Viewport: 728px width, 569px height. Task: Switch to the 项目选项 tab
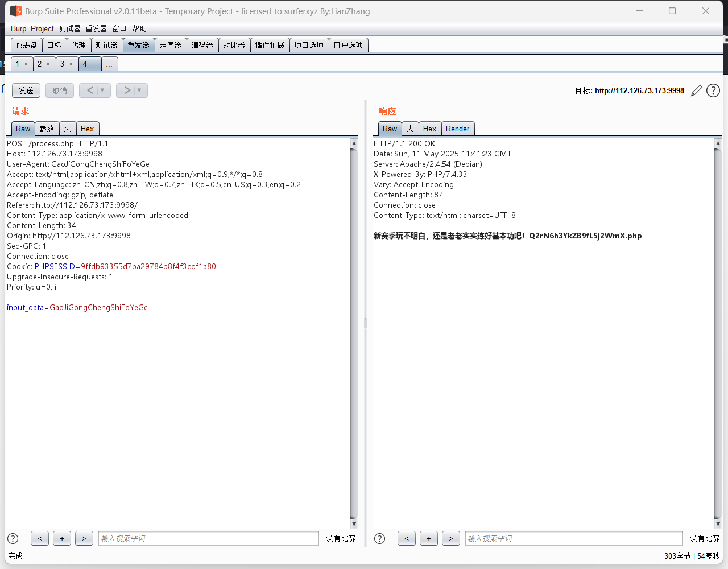(309, 45)
